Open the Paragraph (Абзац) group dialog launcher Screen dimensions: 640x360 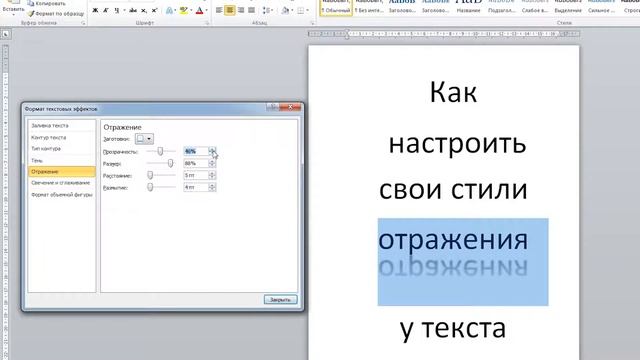pos(313,23)
